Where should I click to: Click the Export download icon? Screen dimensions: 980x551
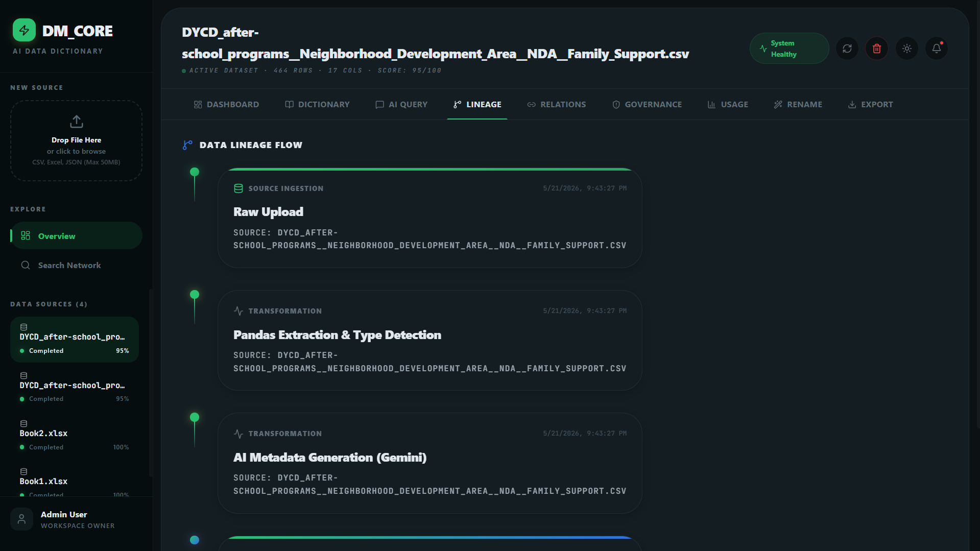[852, 104]
